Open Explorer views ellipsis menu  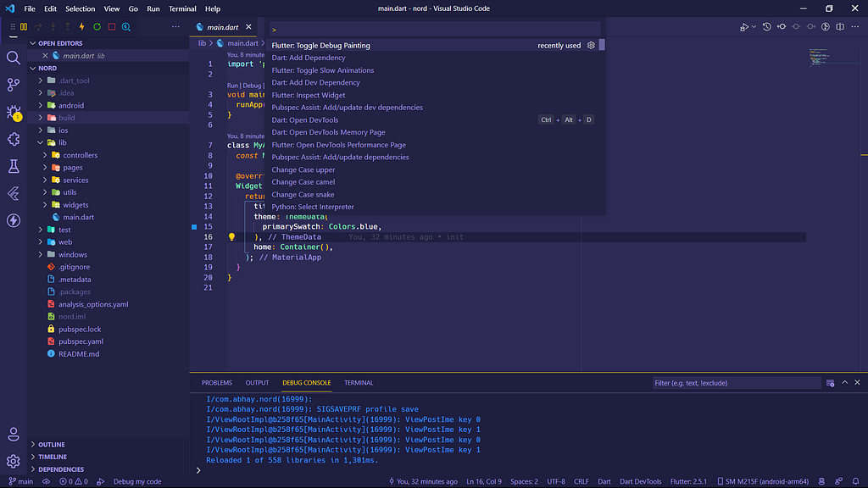tap(175, 26)
